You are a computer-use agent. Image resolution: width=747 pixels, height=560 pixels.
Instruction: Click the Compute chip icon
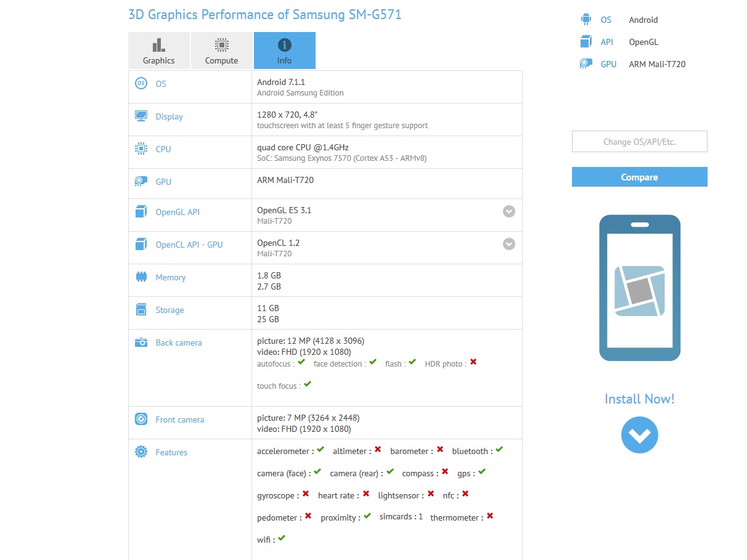point(222,45)
